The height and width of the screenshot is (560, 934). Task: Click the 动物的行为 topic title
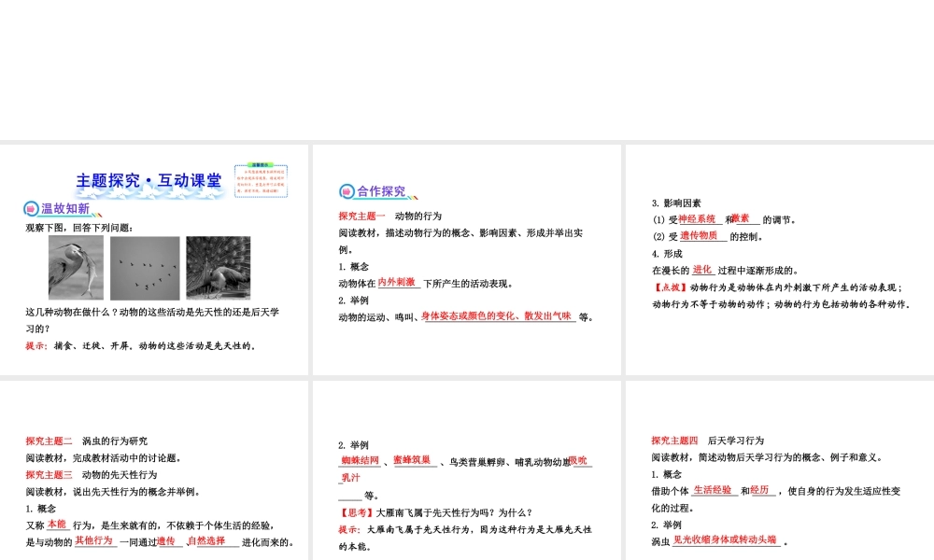tap(418, 216)
